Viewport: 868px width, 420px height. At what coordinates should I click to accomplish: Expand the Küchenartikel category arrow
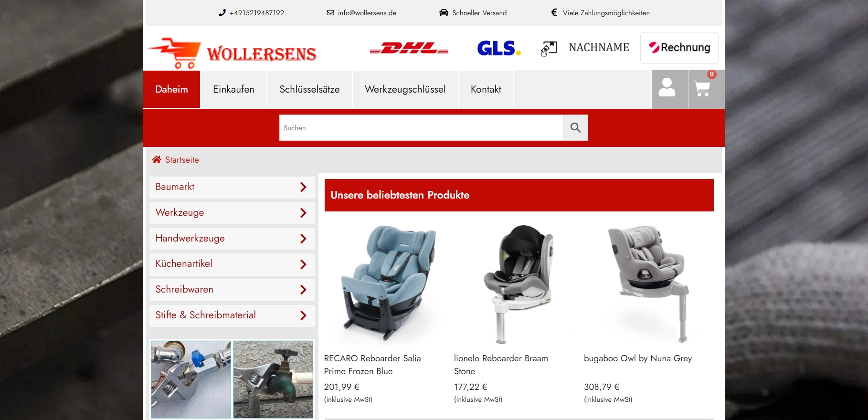(x=303, y=264)
